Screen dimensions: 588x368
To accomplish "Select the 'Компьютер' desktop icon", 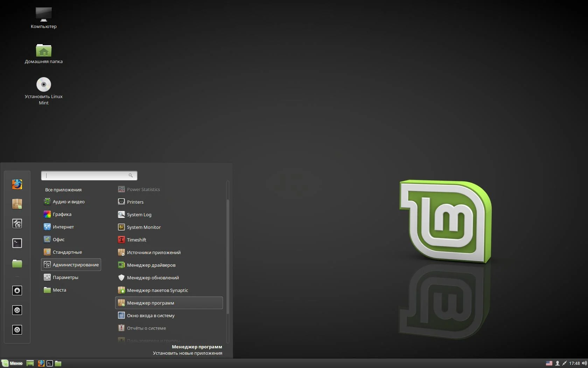I will coord(44,18).
